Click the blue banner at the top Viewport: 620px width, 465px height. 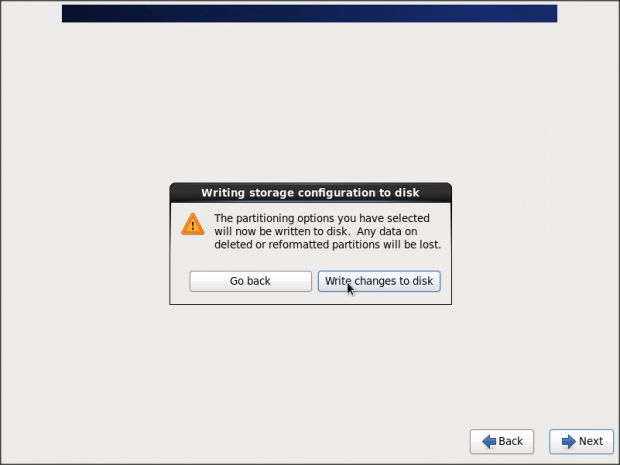click(x=309, y=13)
